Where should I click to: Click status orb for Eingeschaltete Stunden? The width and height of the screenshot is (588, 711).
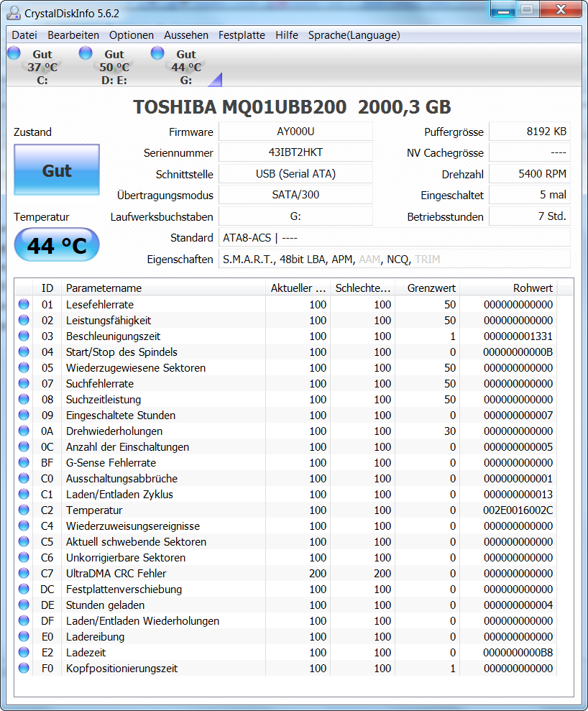[24, 415]
